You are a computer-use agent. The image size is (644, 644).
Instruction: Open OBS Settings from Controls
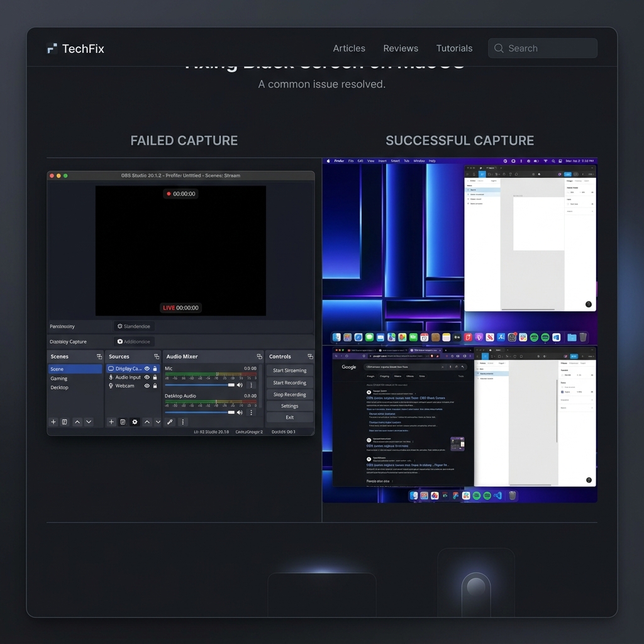coord(289,406)
